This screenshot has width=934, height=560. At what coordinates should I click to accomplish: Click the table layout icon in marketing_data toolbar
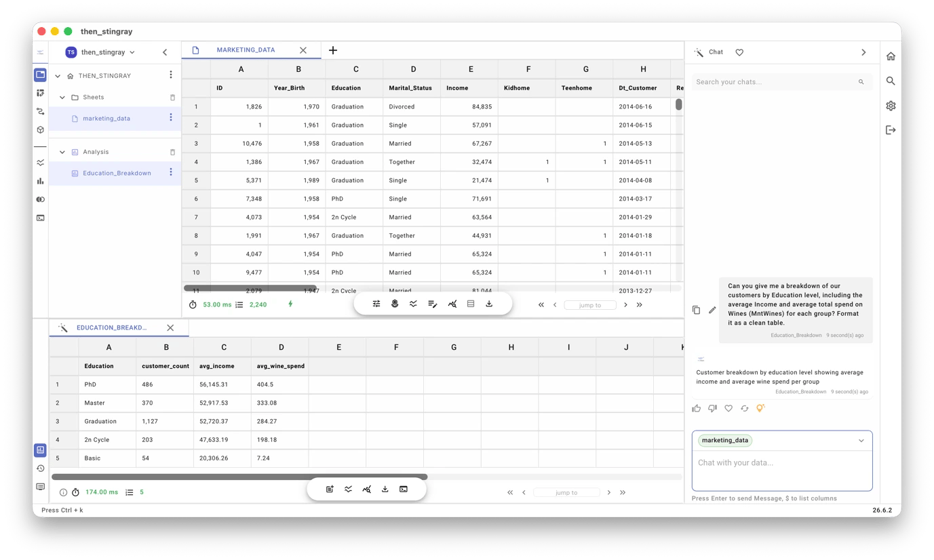click(471, 304)
